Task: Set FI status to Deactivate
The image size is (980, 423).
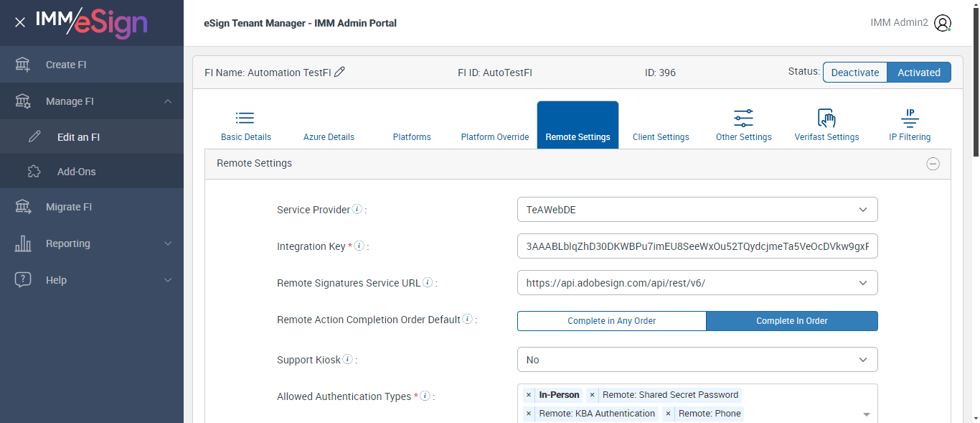Action: point(854,73)
